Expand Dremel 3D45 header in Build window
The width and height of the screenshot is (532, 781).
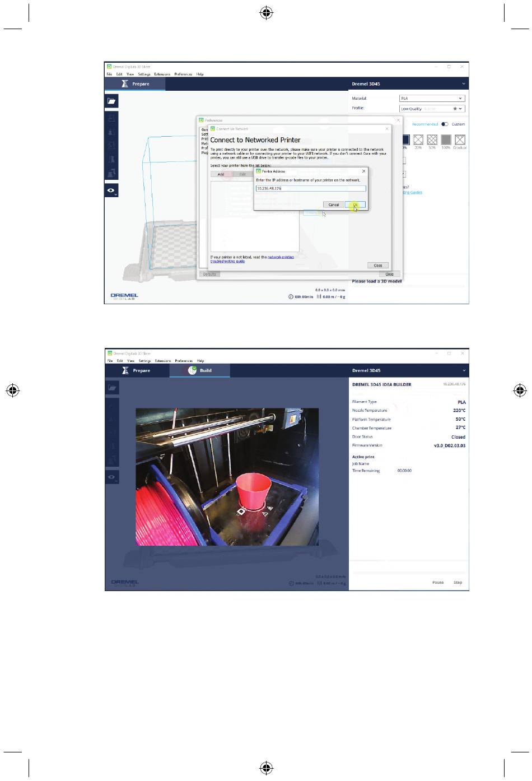click(x=464, y=370)
